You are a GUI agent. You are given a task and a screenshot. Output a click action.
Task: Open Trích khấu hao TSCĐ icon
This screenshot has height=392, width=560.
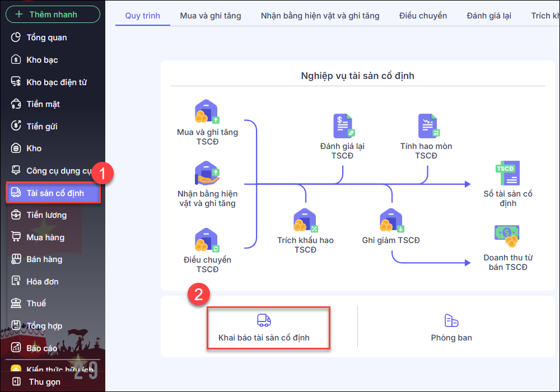point(305,221)
